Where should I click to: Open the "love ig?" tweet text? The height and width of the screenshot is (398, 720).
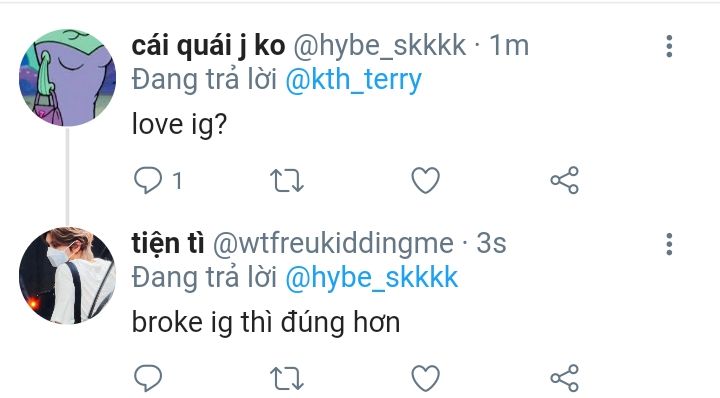point(179,124)
